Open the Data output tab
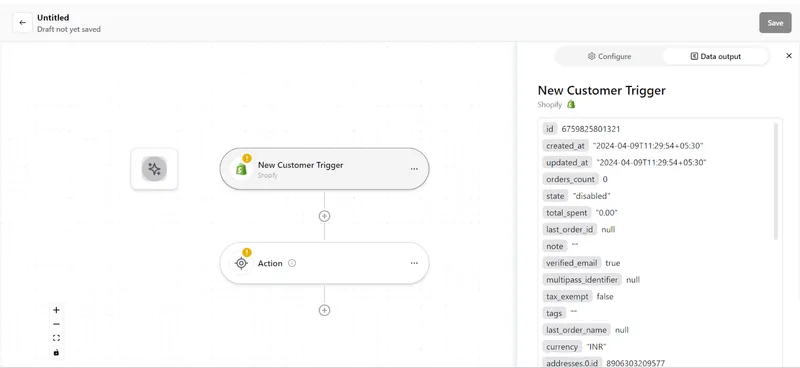The height and width of the screenshot is (368, 800). 715,56
